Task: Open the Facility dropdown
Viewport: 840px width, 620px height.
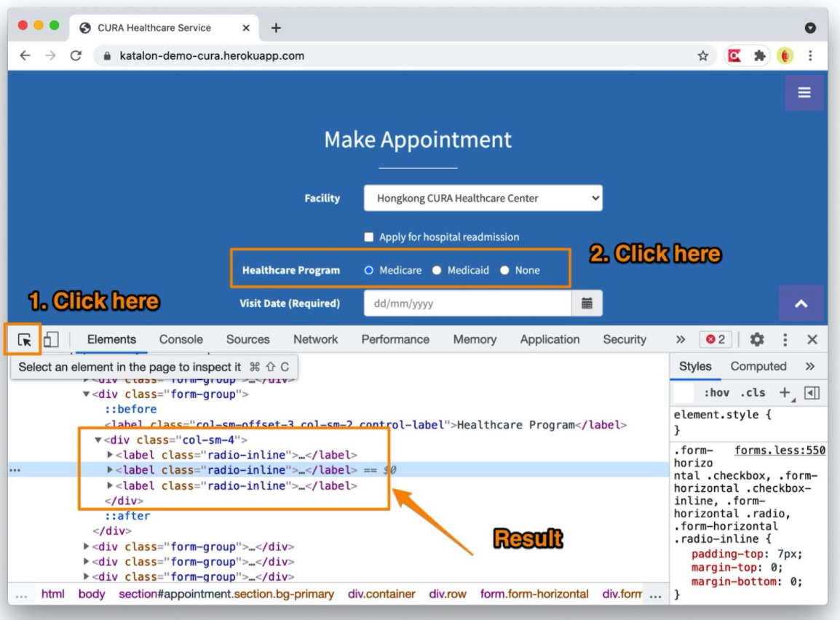Action: [x=483, y=198]
